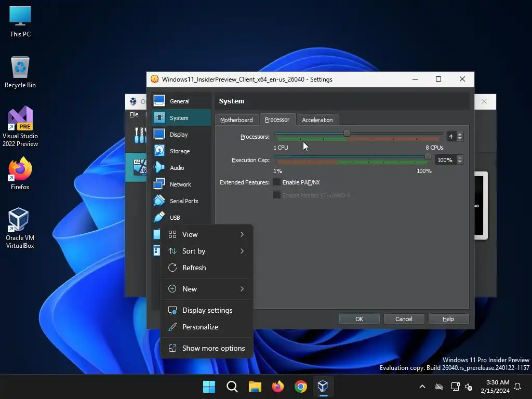The width and height of the screenshot is (532, 399).
Task: Confirm settings with the OK button
Action: click(360, 319)
